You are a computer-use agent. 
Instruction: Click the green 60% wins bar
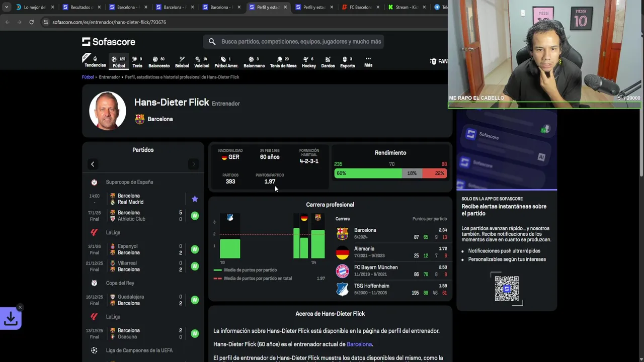pyautogui.click(x=368, y=173)
